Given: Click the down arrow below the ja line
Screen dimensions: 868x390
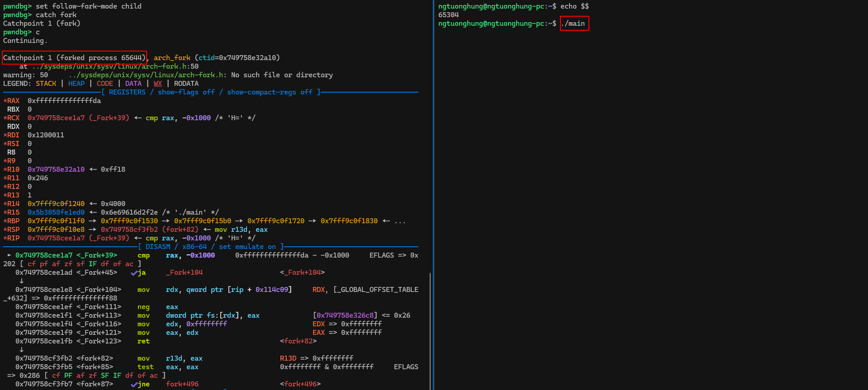Looking at the screenshot, I should click(x=21, y=281).
